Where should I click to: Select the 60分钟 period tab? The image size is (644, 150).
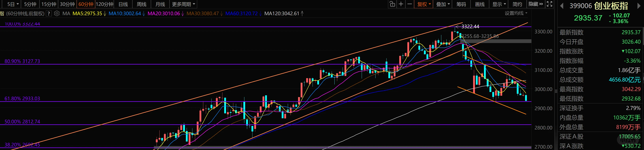coord(86,4)
